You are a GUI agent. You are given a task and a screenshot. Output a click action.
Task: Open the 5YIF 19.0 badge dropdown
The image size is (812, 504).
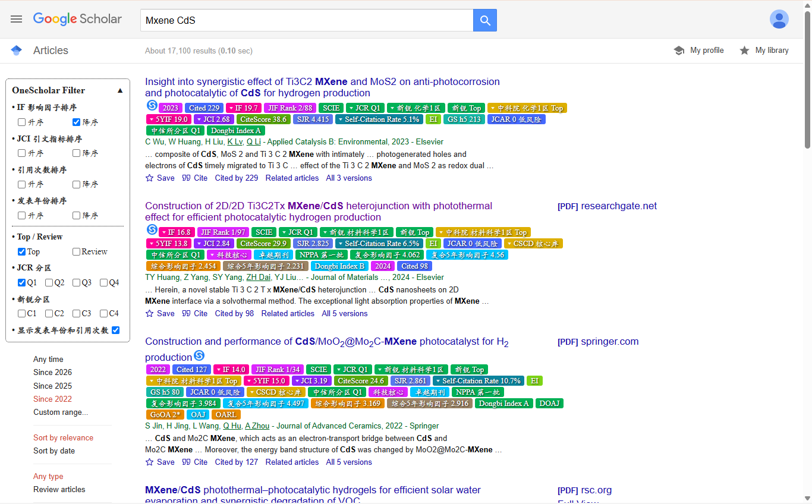[x=169, y=119]
